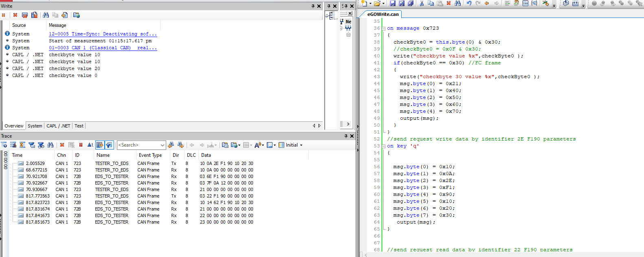Click binoculars find icon in editor toolbar
644x257 pixels.
pos(458,3)
